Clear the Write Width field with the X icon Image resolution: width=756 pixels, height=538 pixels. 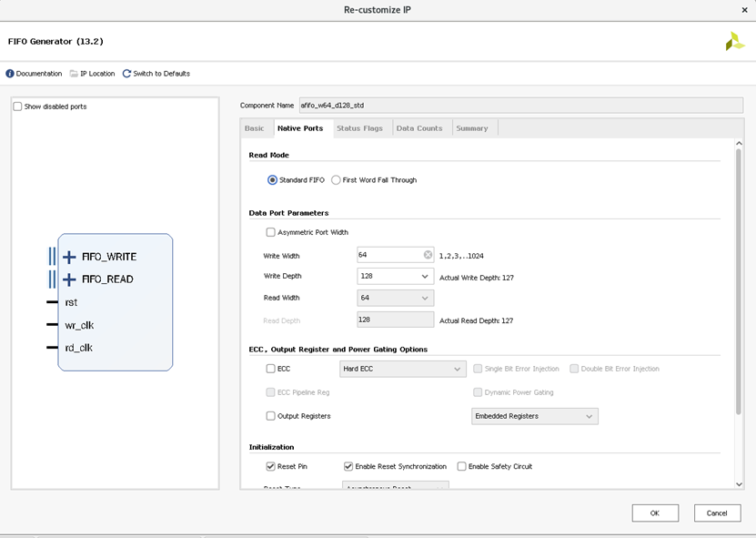click(428, 255)
